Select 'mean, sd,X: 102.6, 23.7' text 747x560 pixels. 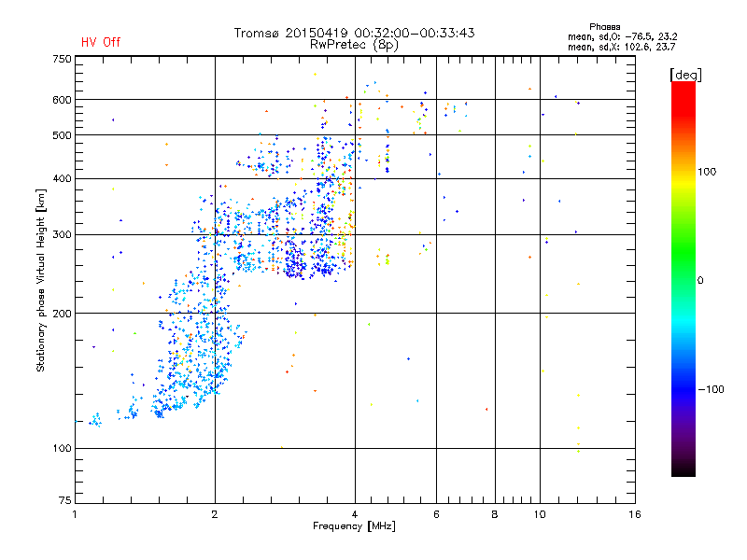[x=621, y=47]
